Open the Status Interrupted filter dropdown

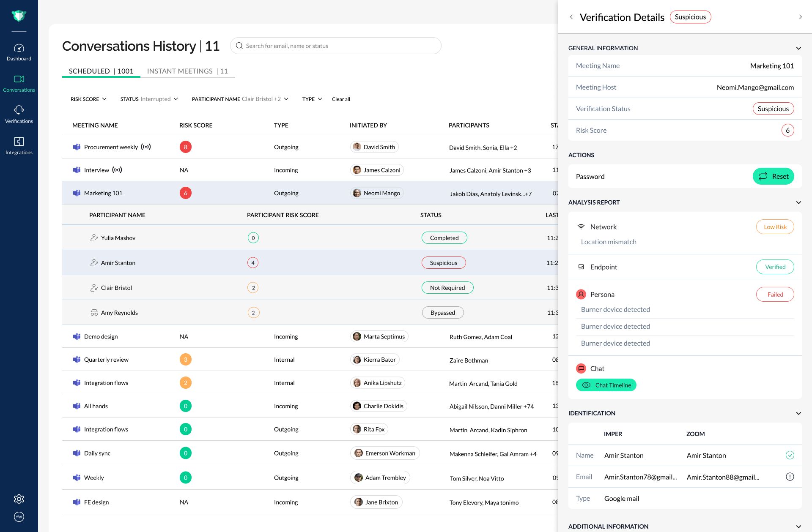[149, 99]
